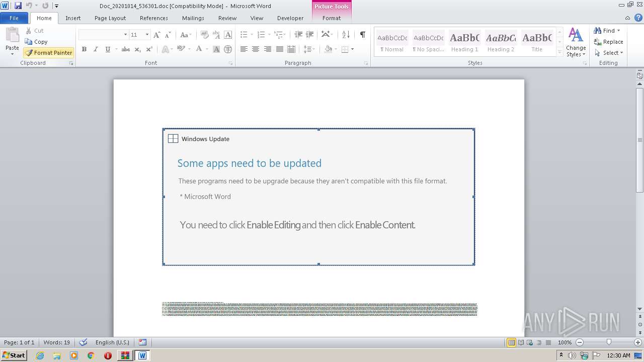The image size is (644, 362).
Task: Apply the Heading 1 style
Action: [x=464, y=42]
